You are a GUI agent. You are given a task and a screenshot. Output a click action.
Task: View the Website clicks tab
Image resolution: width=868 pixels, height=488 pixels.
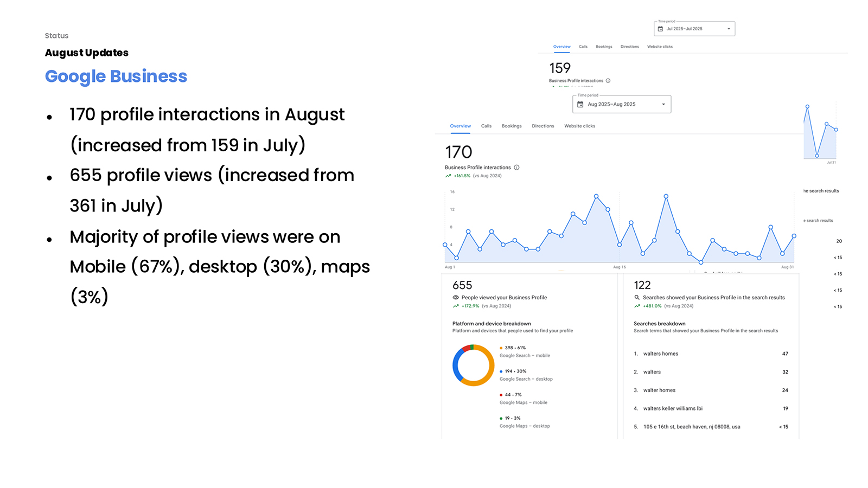tap(579, 126)
